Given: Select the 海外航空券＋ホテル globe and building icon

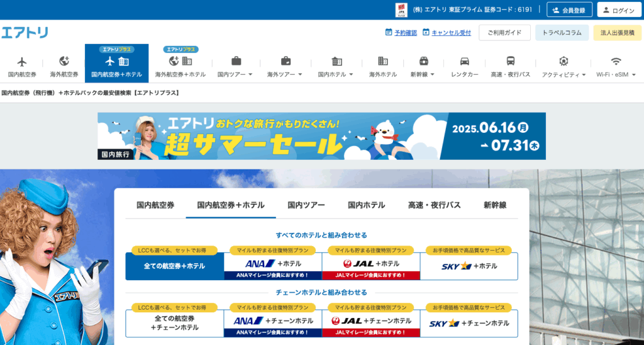Looking at the screenshot, I should pyautogui.click(x=180, y=61).
